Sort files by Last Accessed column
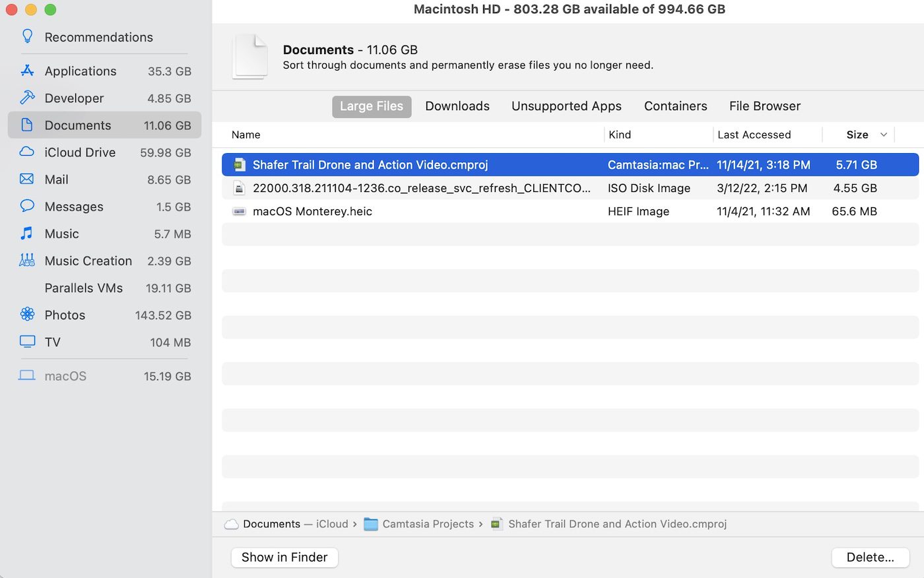924x578 pixels. [754, 135]
